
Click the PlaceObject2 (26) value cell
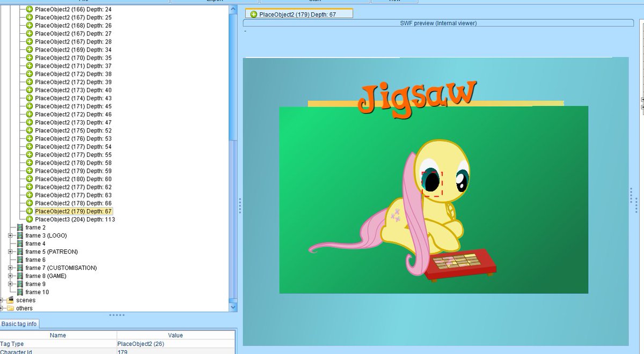point(176,344)
